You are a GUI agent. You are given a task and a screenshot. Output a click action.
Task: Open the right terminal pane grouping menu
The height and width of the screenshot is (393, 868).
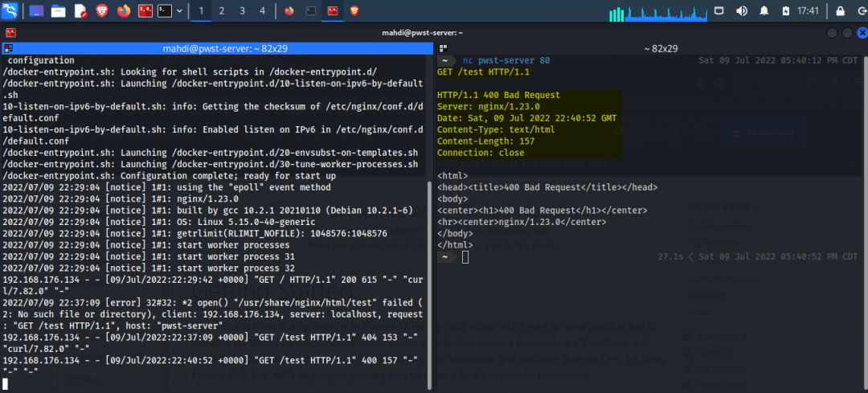coord(443,49)
